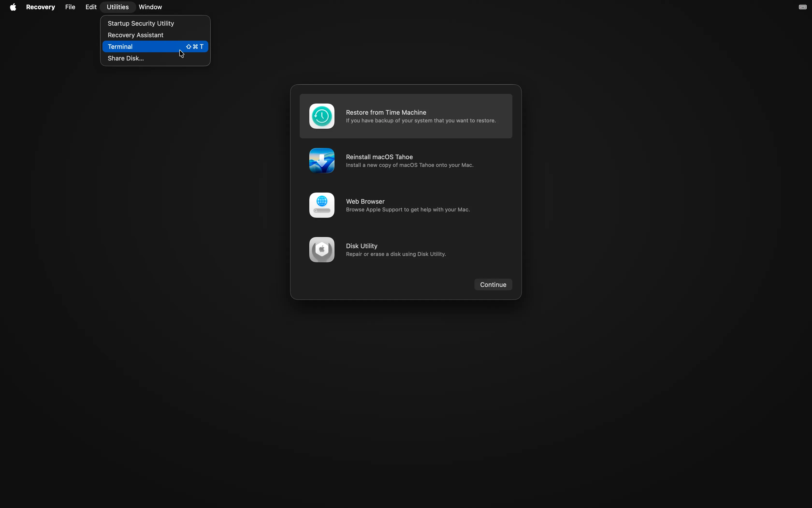Screen dimensions: 812x508
Task: Close the Utilities menu
Action: tap(118, 7)
